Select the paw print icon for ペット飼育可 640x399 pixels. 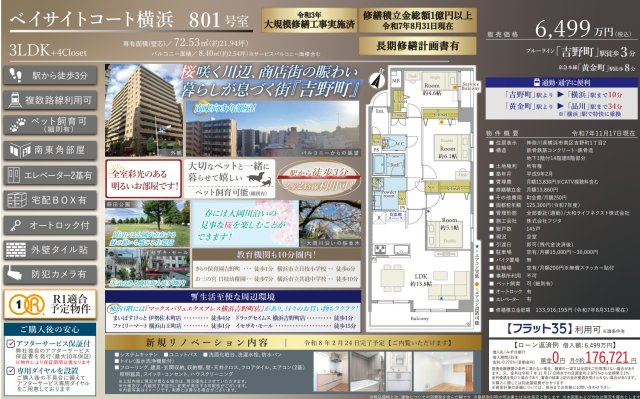17,125
